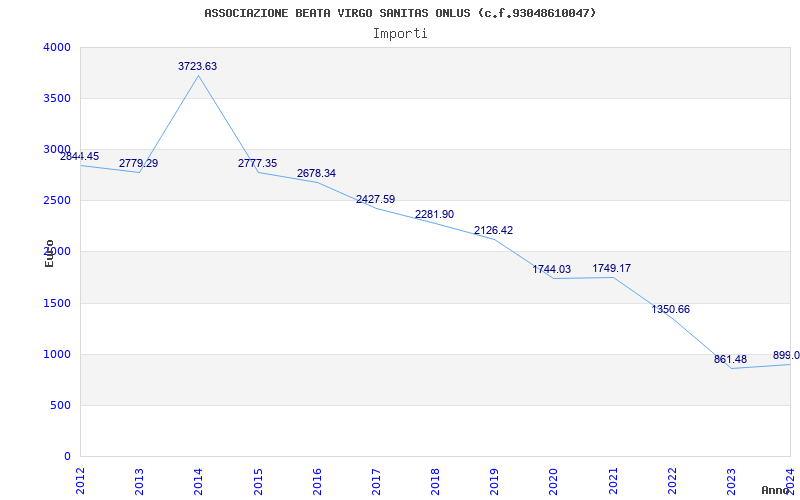Select the 1744.03 value for 2020
The height and width of the screenshot is (500, 800).
[551, 270]
